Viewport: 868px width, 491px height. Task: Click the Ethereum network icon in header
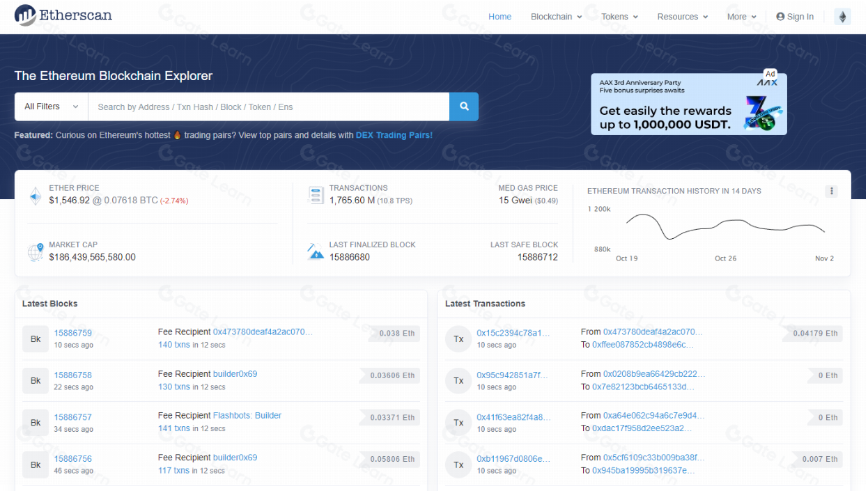point(842,17)
